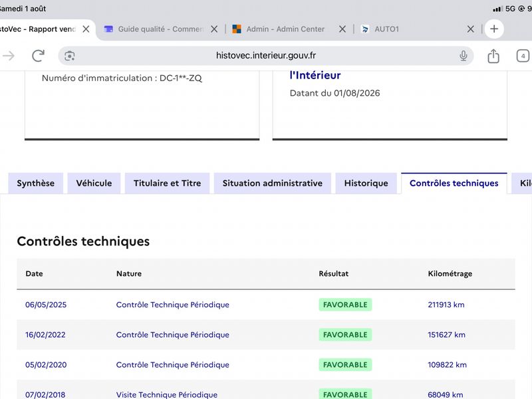The width and height of the screenshot is (532, 399).
Task: Open the Véhicule tab
Action: 94,184
